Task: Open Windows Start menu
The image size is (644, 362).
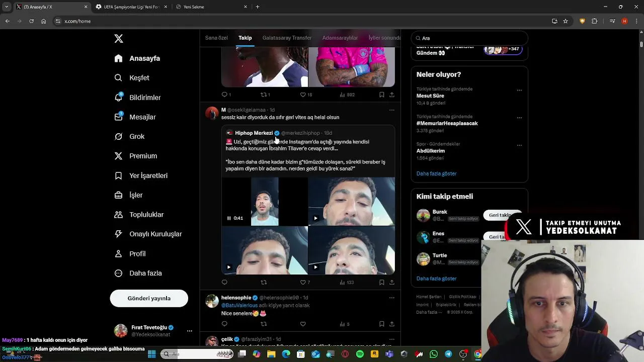Action: 151,354
